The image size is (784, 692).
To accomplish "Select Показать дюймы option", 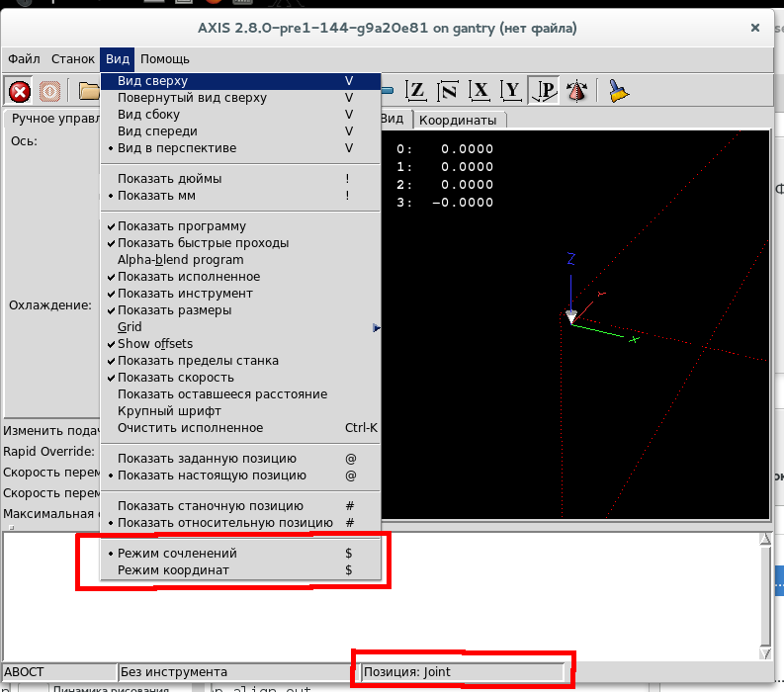I will [x=240, y=179].
